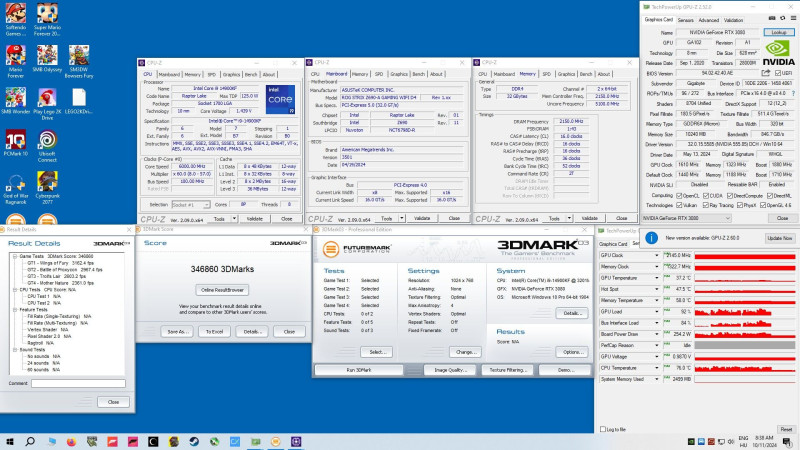Toggle the PhysX checkbox

click(739, 205)
